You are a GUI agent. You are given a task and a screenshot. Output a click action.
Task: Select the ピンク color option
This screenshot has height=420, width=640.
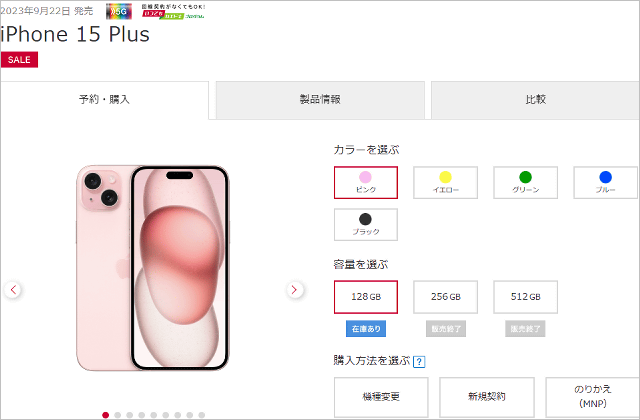click(x=366, y=182)
